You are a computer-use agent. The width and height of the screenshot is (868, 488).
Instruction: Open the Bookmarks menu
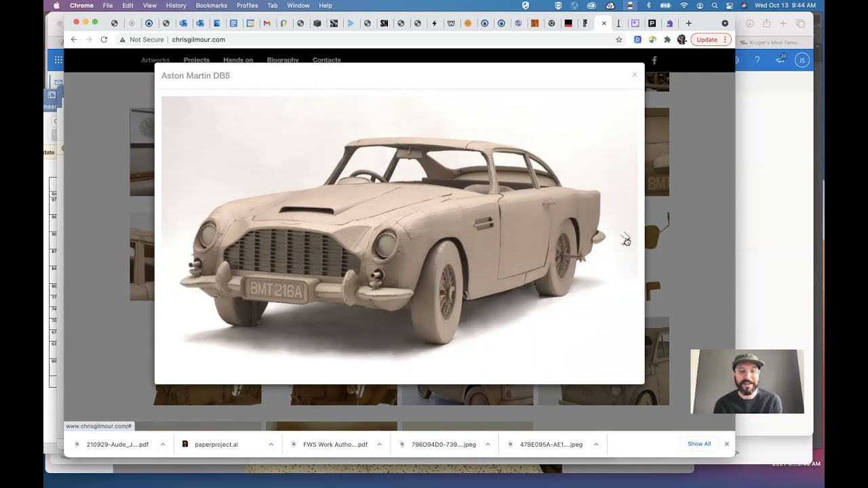[212, 5]
